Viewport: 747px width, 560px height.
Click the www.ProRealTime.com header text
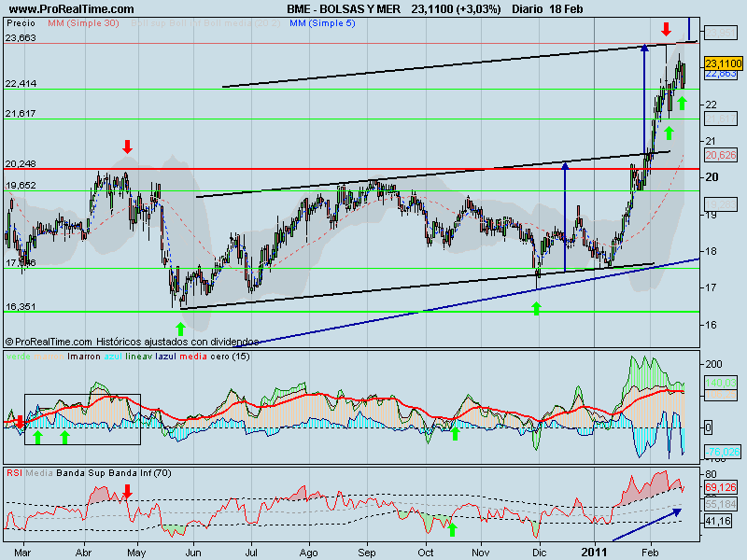point(72,9)
